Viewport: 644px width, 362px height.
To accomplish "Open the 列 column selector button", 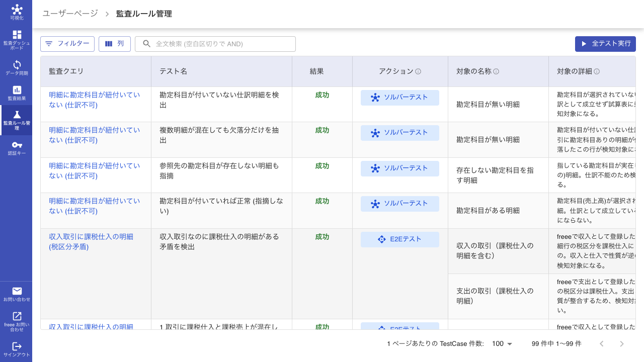I will click(x=115, y=44).
